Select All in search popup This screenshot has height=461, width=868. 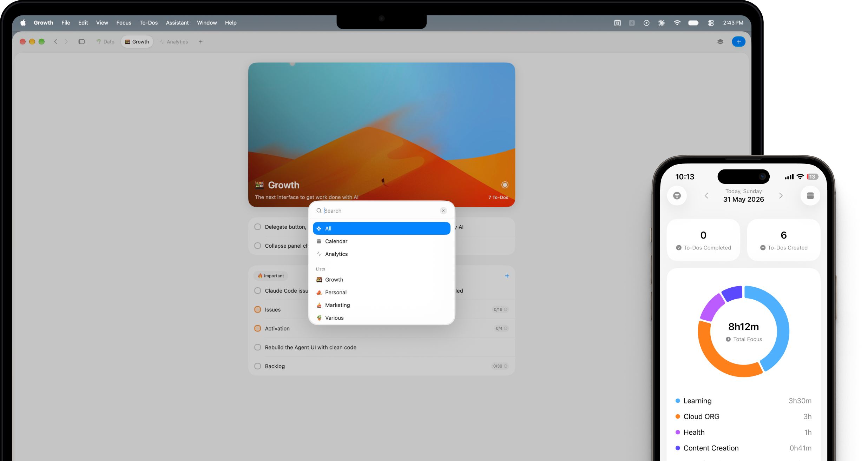coord(381,228)
